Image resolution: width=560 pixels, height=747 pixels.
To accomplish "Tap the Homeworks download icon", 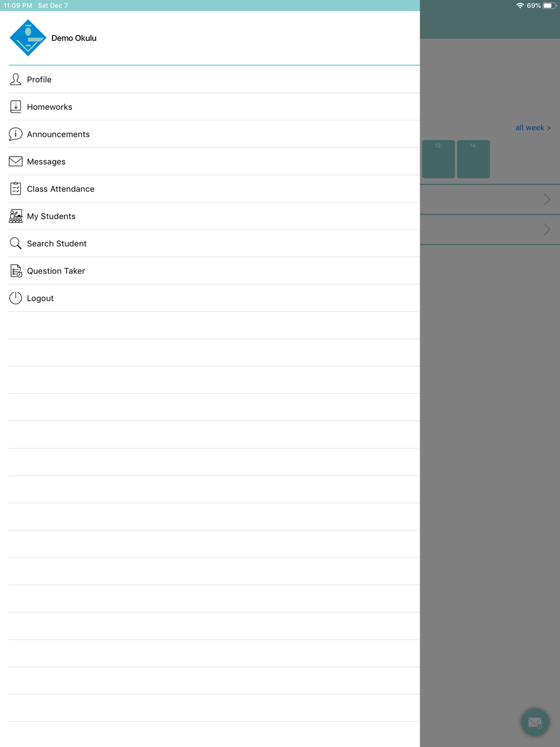I will [16, 107].
